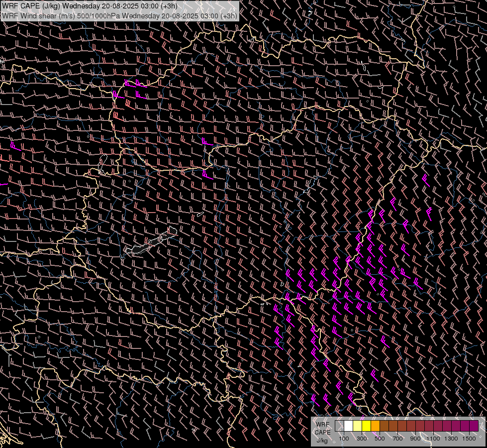Click the pale yellow CAPE legend swatch
This screenshot has width=487, height=448.
[x=358, y=426]
